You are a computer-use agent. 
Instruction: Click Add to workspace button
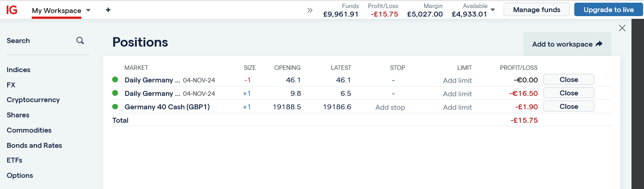(x=567, y=44)
